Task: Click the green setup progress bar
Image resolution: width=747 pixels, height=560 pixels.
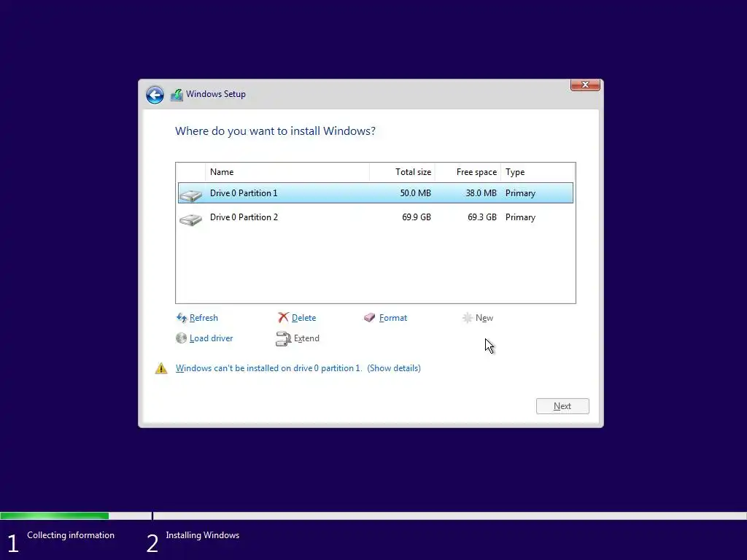Action: point(54,516)
